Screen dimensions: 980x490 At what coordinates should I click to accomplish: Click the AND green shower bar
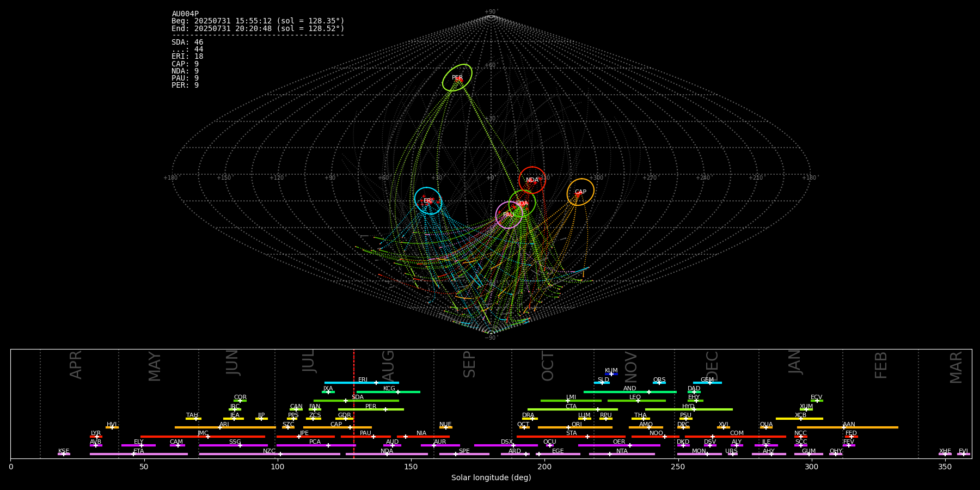tap(630, 392)
